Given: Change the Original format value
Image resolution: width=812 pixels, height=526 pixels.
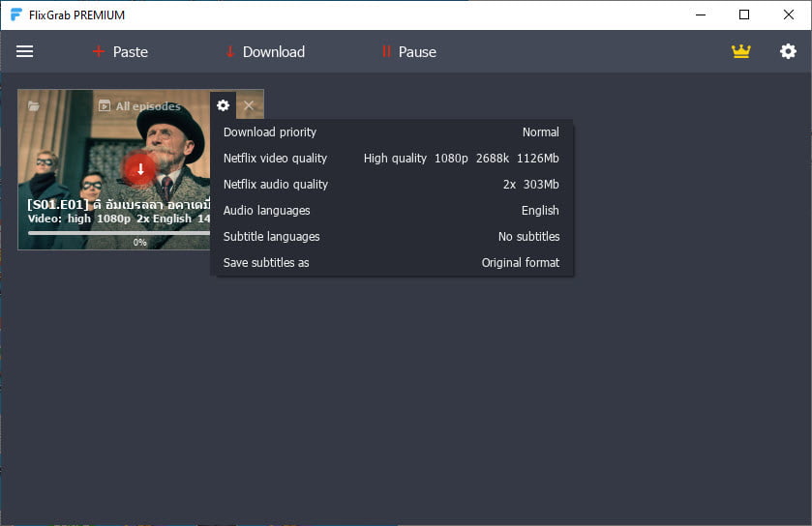Looking at the screenshot, I should point(521,263).
